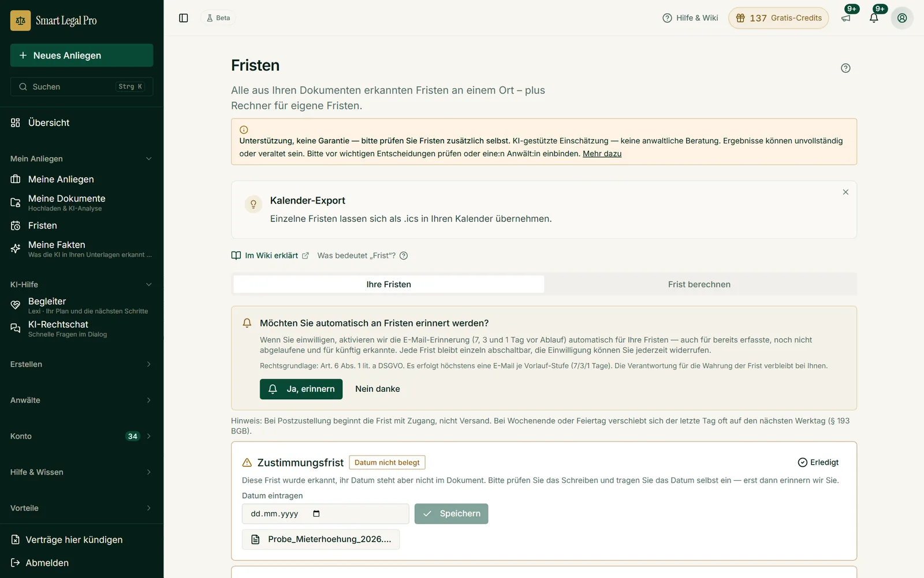Open the Im Wiki erklärt link
Viewport: 924px width, 578px height.
(x=270, y=255)
